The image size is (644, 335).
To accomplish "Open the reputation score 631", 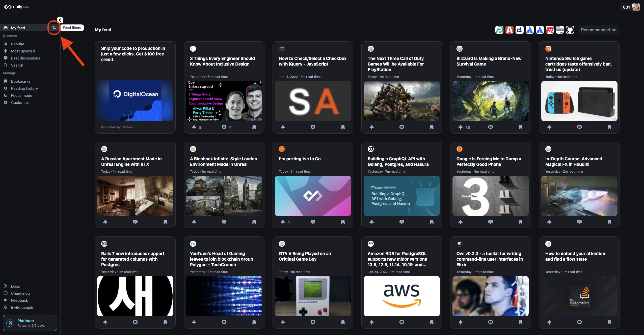I will 626,7.
